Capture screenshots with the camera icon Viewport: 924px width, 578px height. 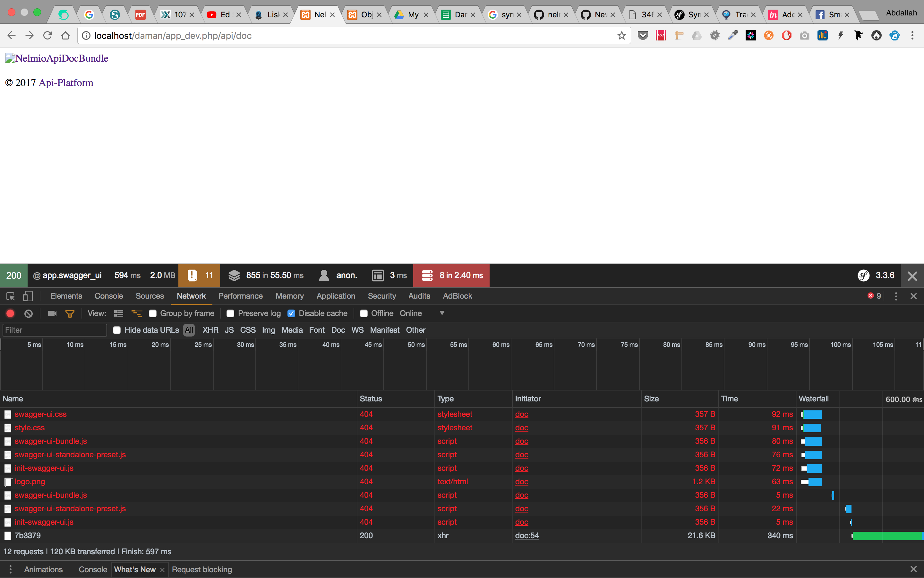pyautogui.click(x=52, y=313)
